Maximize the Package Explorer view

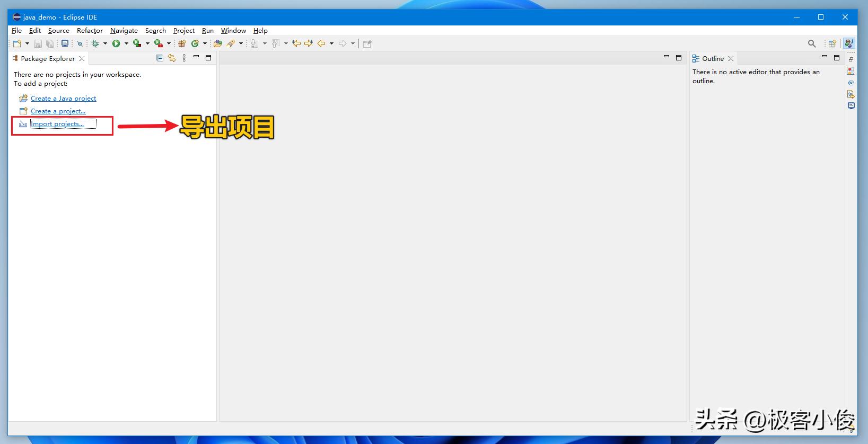208,58
